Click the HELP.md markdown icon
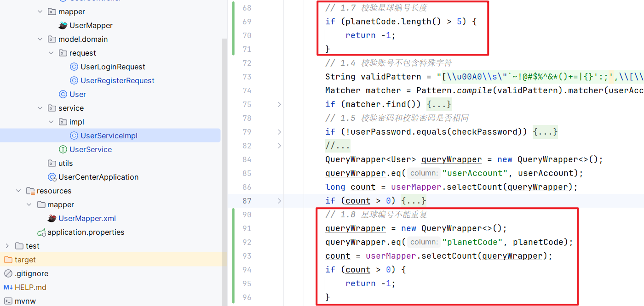The image size is (644, 306). click(x=8, y=287)
